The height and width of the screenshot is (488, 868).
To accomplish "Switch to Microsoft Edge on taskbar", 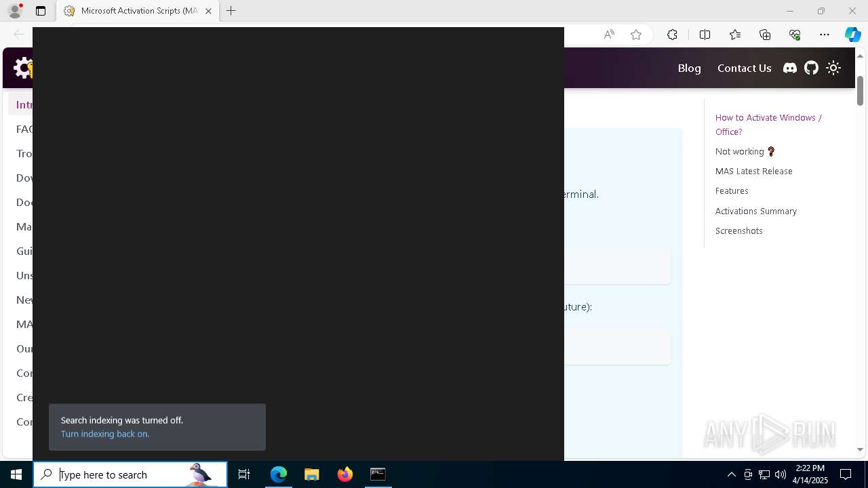I will 278,474.
